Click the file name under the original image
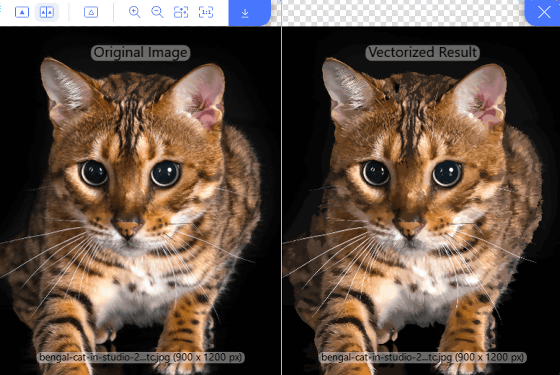This screenshot has height=375, width=560. [140, 357]
